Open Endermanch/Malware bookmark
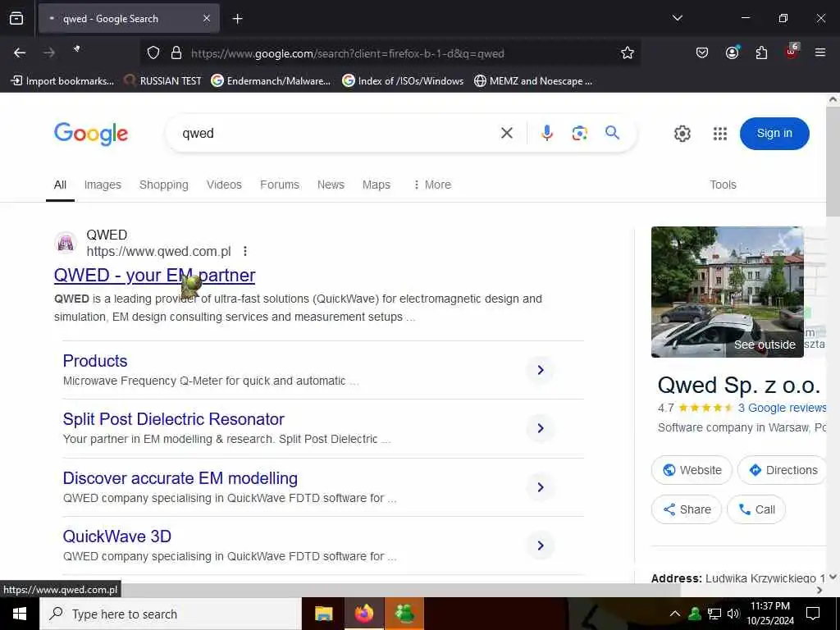This screenshot has width=840, height=630. coord(271,81)
